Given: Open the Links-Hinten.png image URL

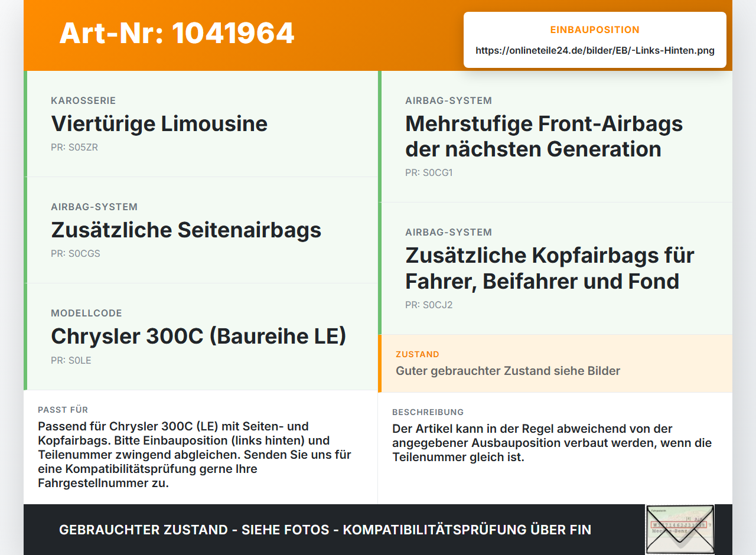Looking at the screenshot, I should (x=595, y=50).
